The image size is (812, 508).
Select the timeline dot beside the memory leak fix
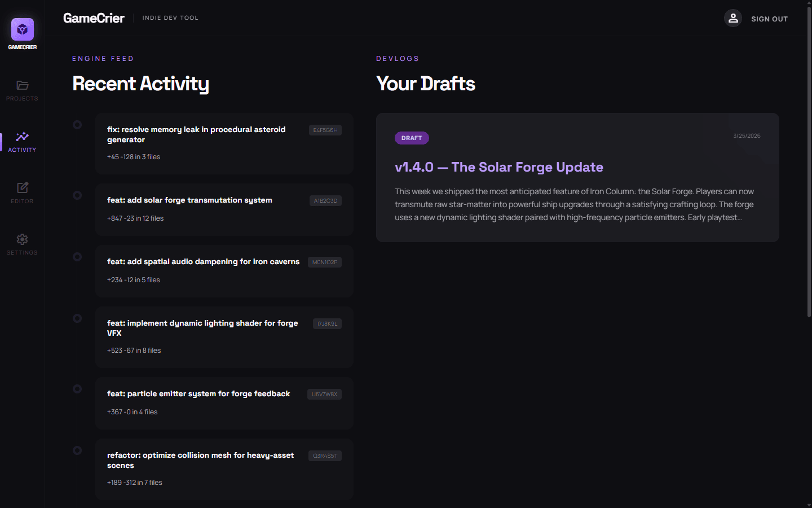click(x=77, y=124)
